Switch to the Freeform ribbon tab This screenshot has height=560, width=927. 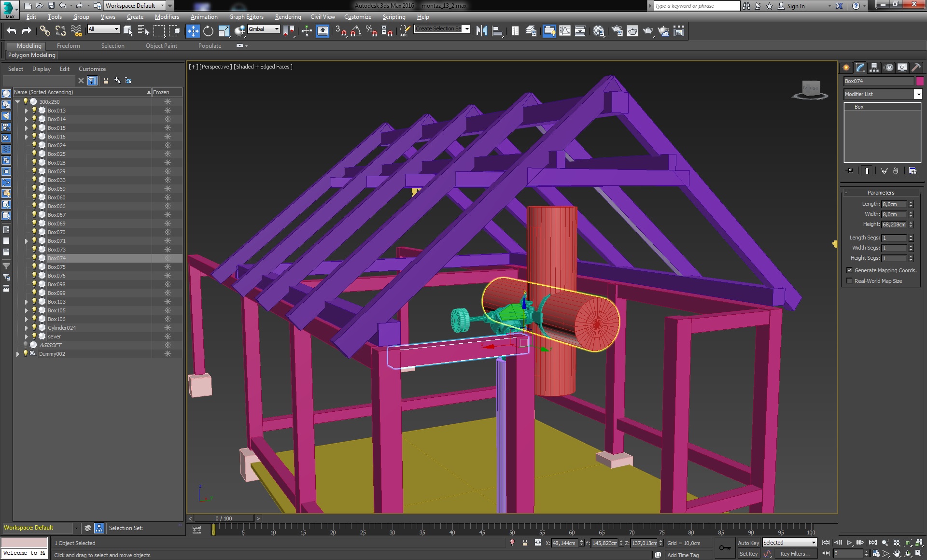pyautogui.click(x=69, y=46)
